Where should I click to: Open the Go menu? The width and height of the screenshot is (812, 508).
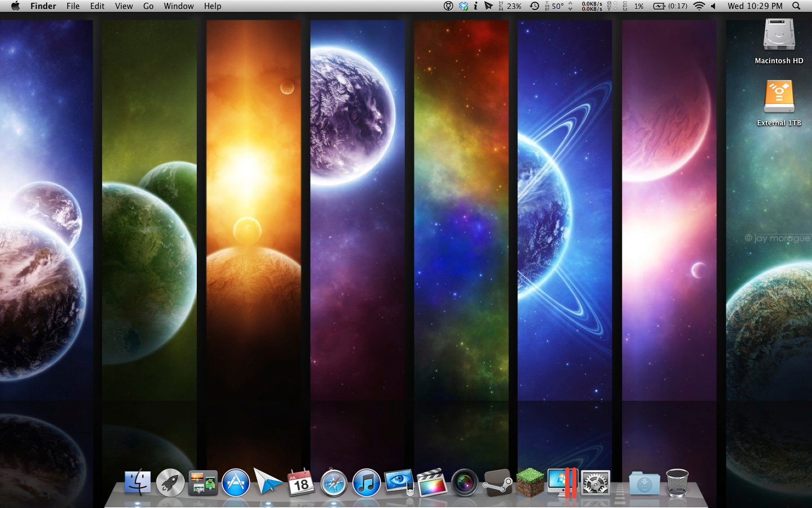pyautogui.click(x=148, y=6)
